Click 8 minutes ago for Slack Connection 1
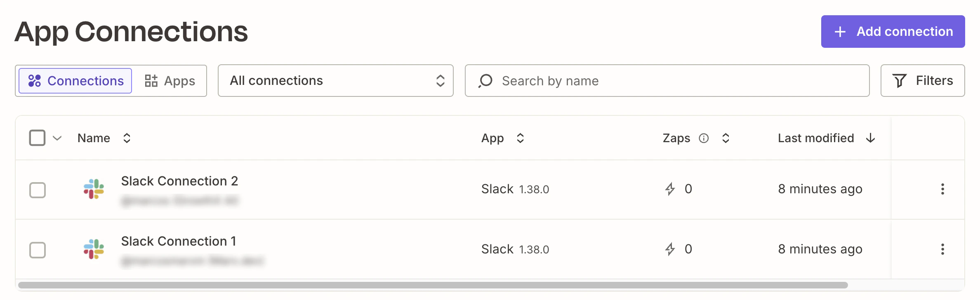The height and width of the screenshot is (300, 980). point(820,249)
